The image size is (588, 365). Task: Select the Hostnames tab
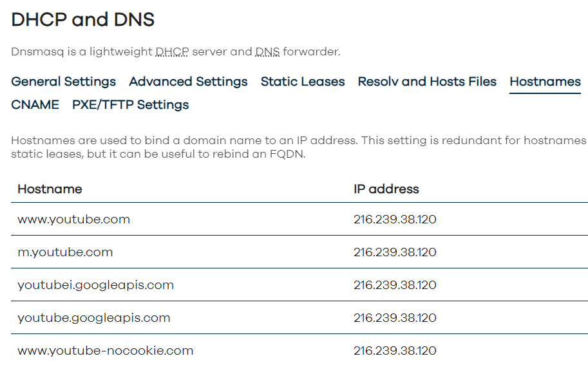tap(545, 82)
